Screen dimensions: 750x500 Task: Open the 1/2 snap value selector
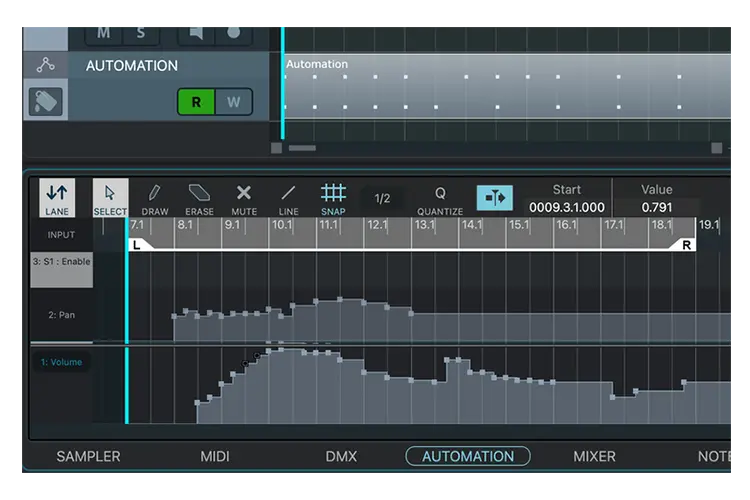click(382, 198)
